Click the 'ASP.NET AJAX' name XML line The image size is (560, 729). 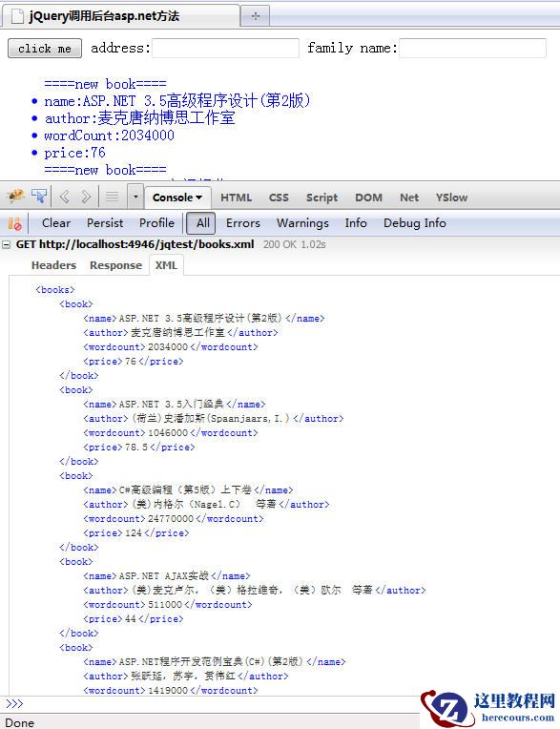coord(167,576)
